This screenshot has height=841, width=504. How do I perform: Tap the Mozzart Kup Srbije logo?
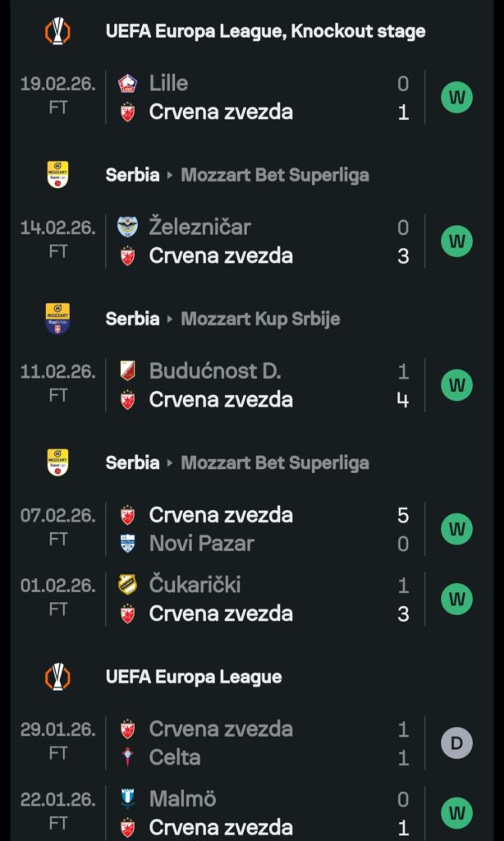(x=57, y=319)
